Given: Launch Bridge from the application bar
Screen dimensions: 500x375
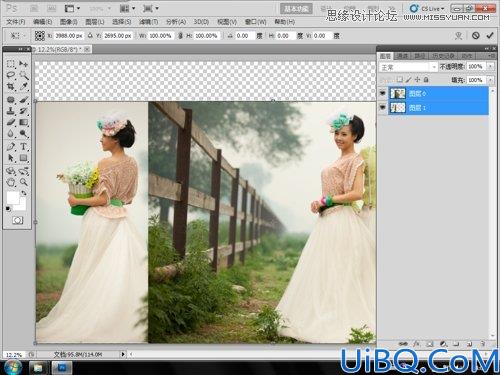Looking at the screenshot, I should tap(34, 8).
